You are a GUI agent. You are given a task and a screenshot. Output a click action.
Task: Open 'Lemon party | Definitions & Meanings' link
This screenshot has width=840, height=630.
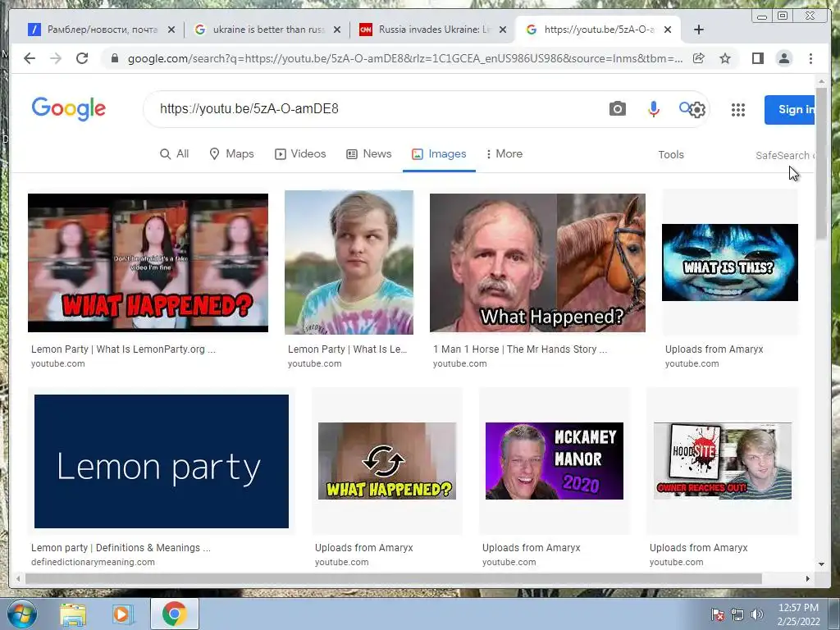point(121,547)
